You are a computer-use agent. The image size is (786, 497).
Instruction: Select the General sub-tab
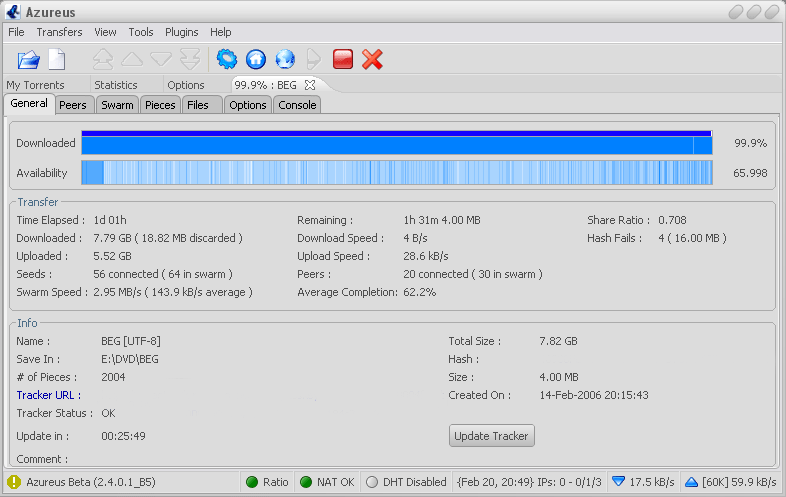tap(29, 103)
